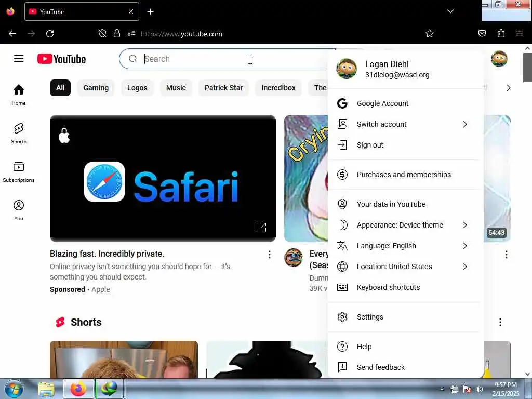Select the Logos category chip
This screenshot has width=532, height=399.
point(137,88)
